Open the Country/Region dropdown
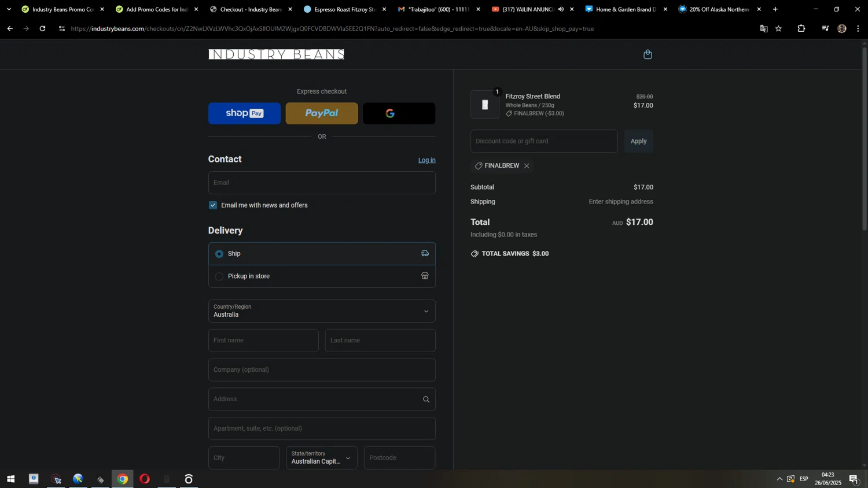Screen dimensions: 868x488 (x=322, y=311)
